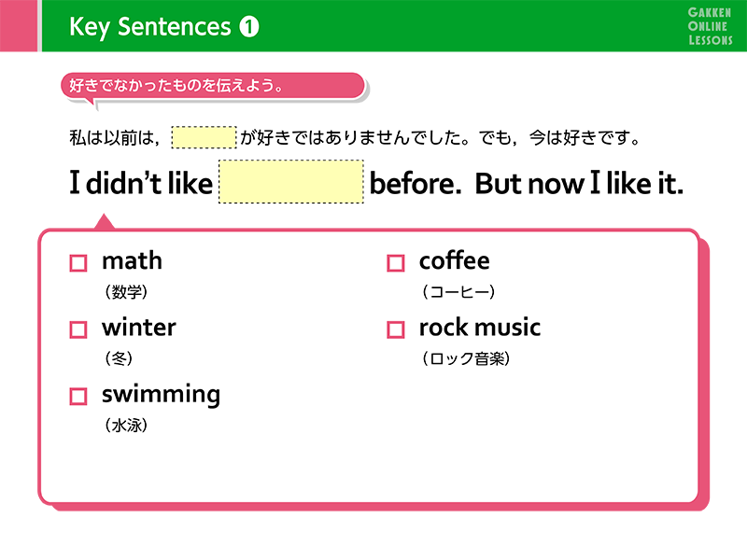Image resolution: width=747 pixels, height=560 pixels.
Task: Click the Gakken Online Lessons logo
Action: pyautogui.click(x=710, y=26)
